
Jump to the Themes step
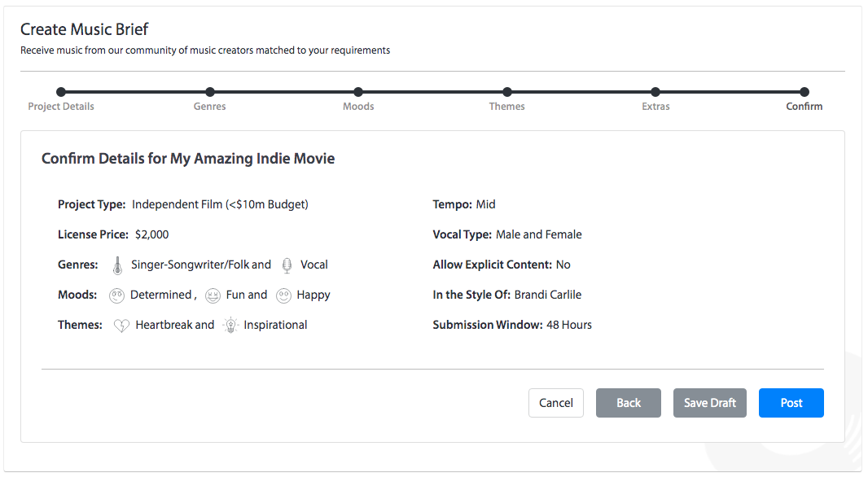(x=506, y=107)
